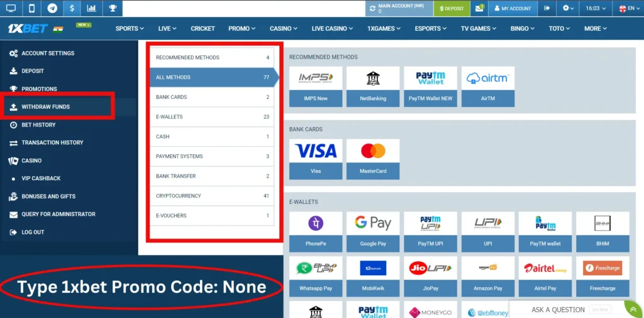Viewport: 644px width, 318px height.
Task: Select Payment Systems category
Action: coord(212,156)
